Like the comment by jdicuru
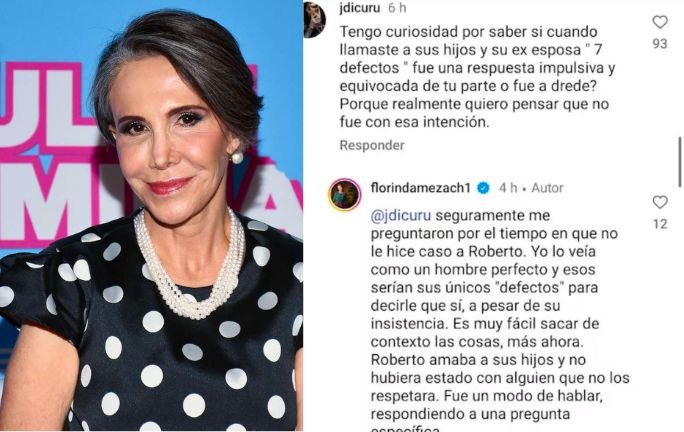This screenshot has height=432, width=684. (660, 22)
